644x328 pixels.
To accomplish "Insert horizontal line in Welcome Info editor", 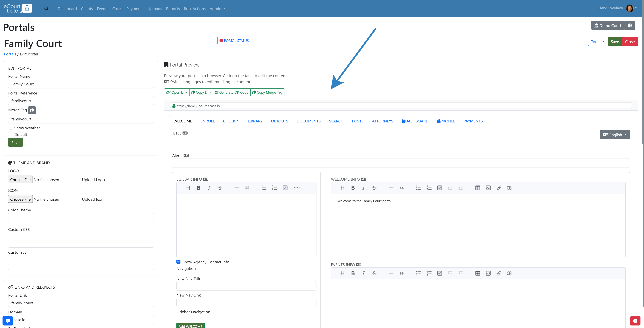I will 391,188.
